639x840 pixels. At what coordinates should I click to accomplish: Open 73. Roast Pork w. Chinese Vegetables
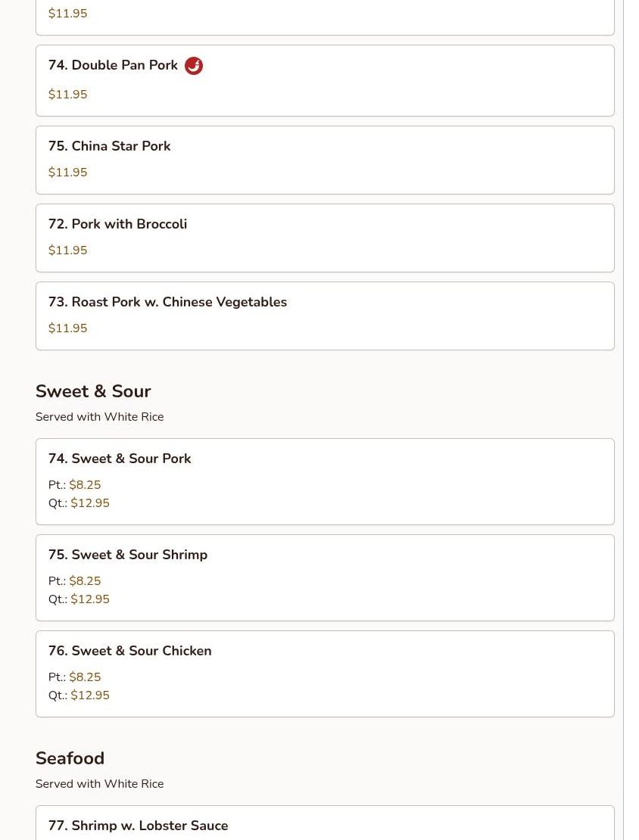167,302
